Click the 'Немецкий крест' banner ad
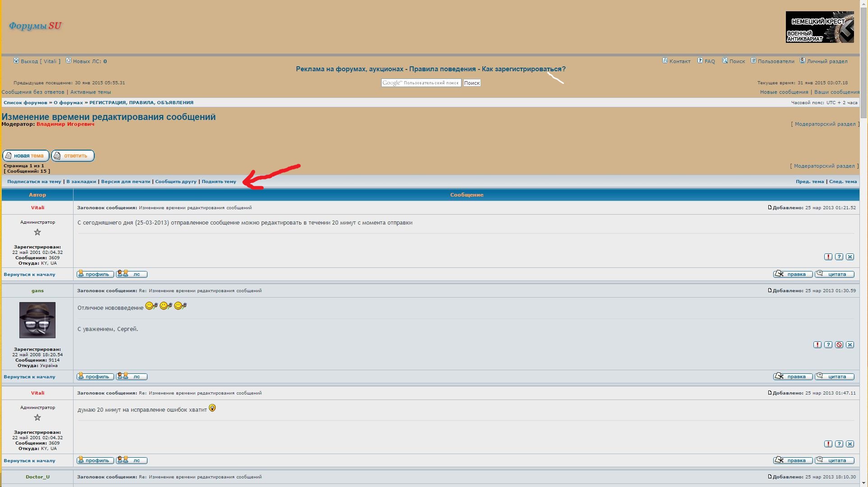 [819, 27]
